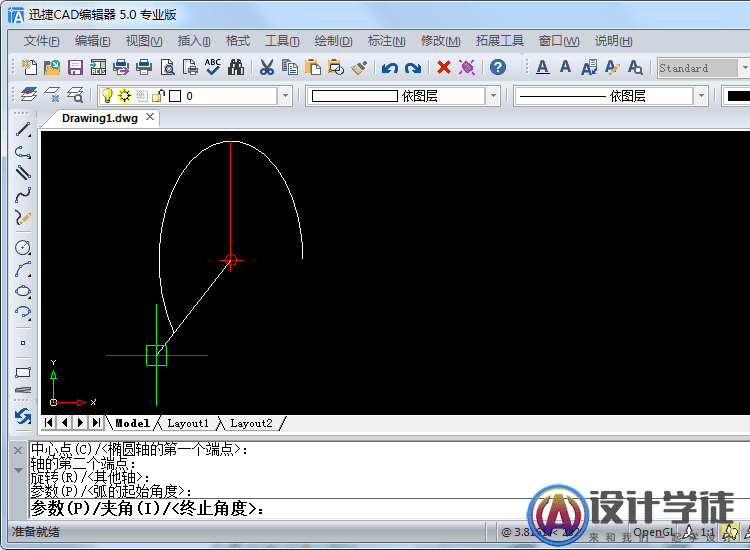Open the Standard text style dropdown
Viewport: 750px width, 550px height.
pos(744,68)
